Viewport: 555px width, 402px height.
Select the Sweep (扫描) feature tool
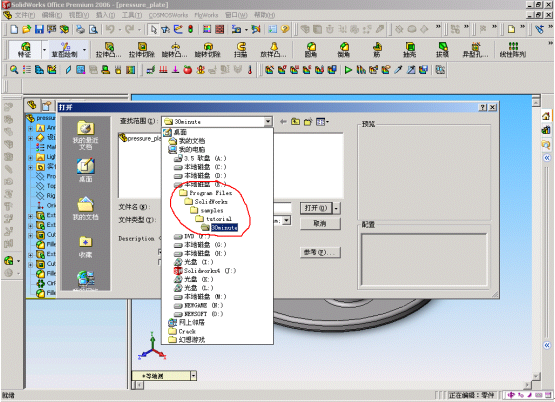(241, 50)
